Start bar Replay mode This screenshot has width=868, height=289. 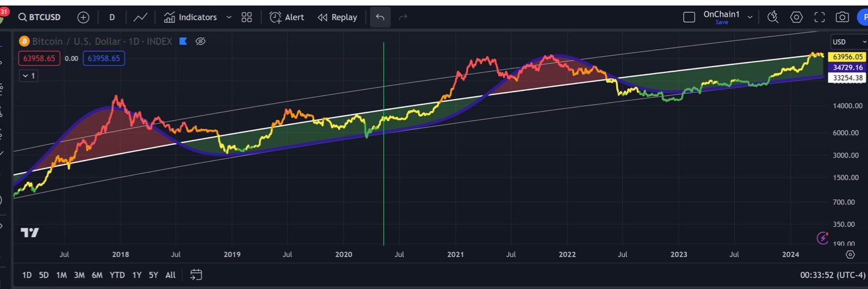(x=337, y=17)
